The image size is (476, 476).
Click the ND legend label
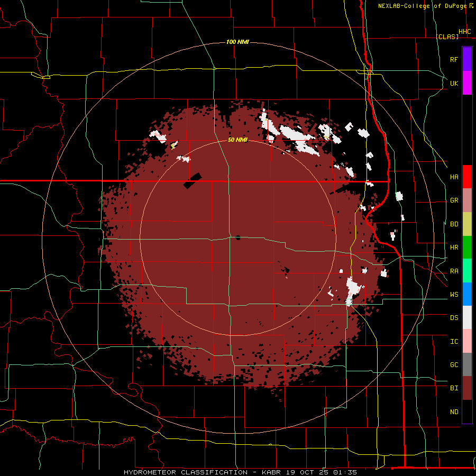tap(454, 412)
